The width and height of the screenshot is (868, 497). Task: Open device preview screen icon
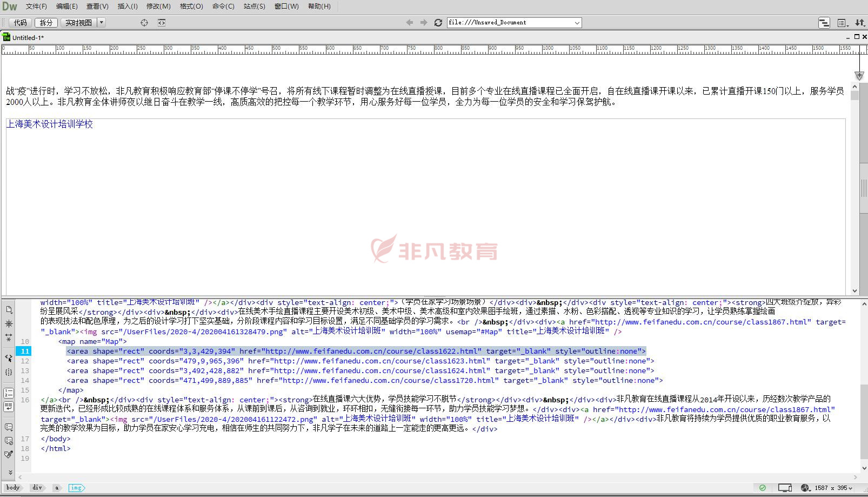(x=785, y=488)
